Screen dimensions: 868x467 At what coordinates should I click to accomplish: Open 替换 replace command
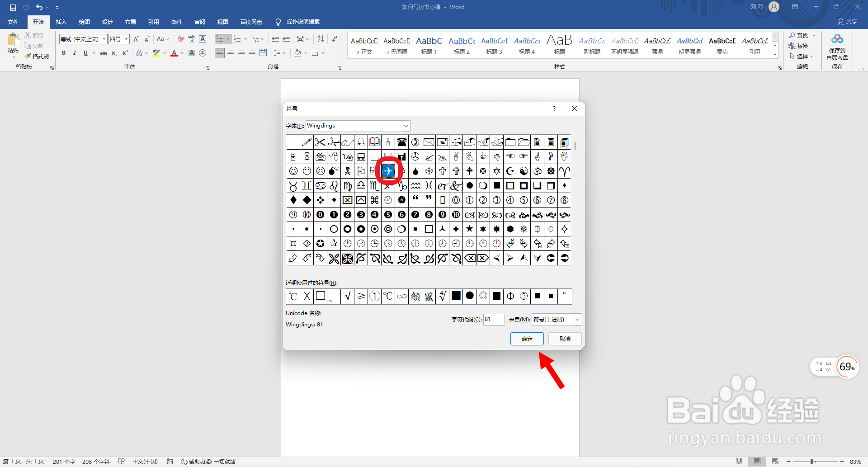tap(798, 46)
